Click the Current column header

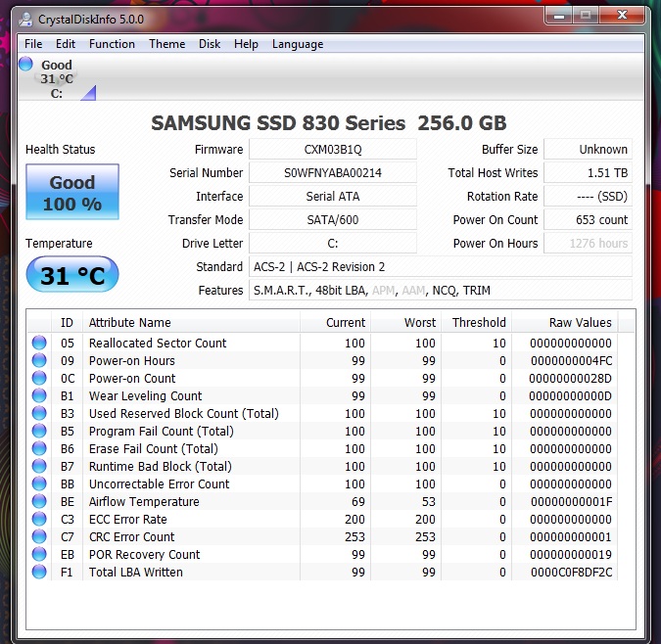pos(336,322)
